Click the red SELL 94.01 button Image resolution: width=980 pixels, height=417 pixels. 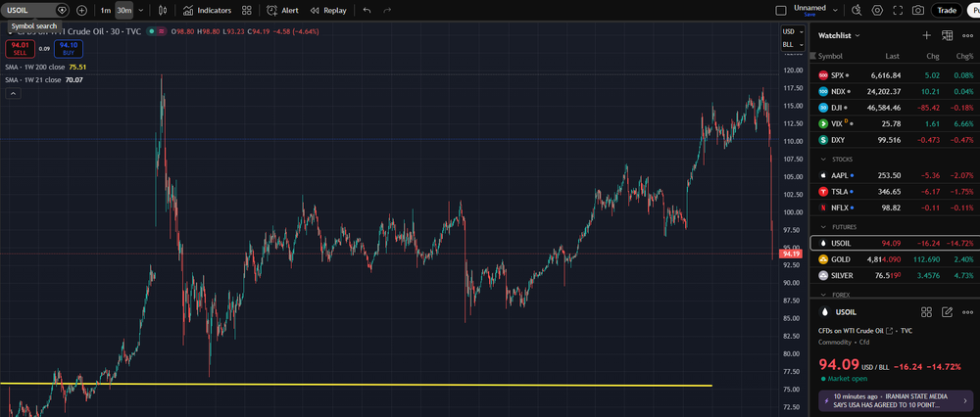(20, 48)
